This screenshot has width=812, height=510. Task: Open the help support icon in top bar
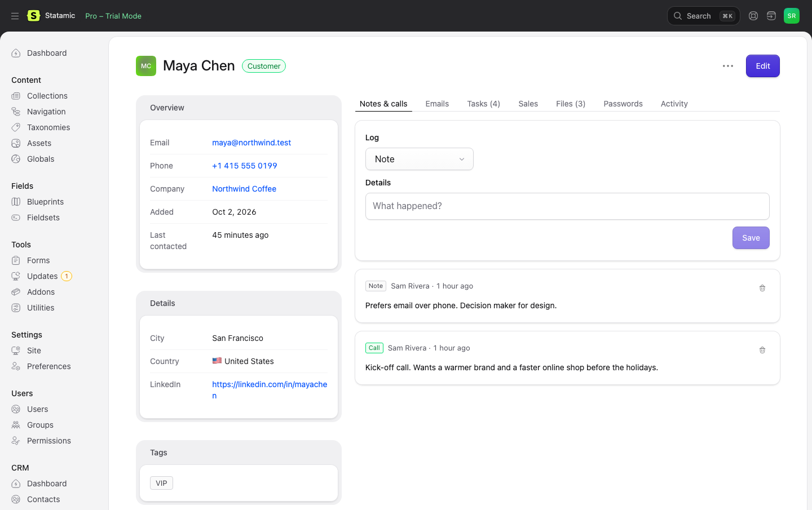pos(753,16)
